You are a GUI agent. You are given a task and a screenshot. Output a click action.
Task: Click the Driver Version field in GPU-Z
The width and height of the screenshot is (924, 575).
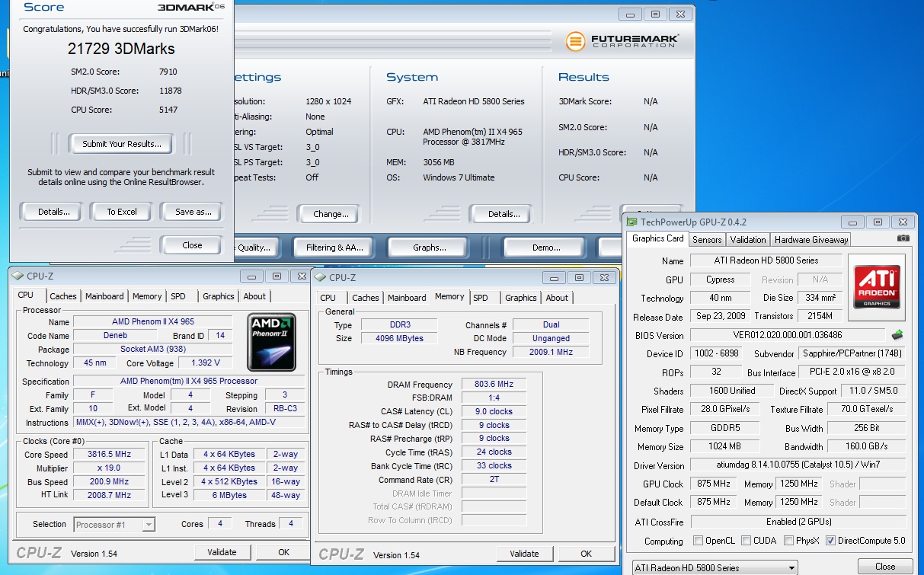point(798,465)
